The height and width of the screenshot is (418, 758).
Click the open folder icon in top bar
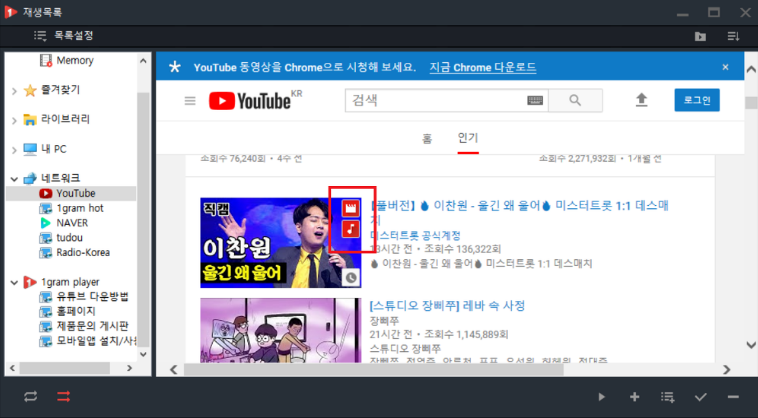tap(700, 36)
